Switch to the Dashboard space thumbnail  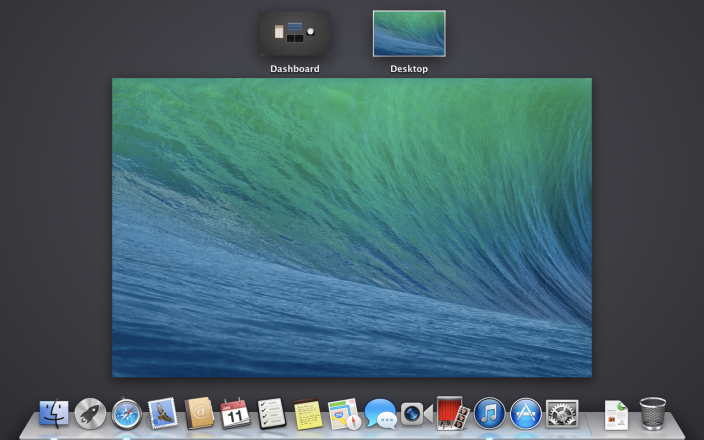click(295, 34)
